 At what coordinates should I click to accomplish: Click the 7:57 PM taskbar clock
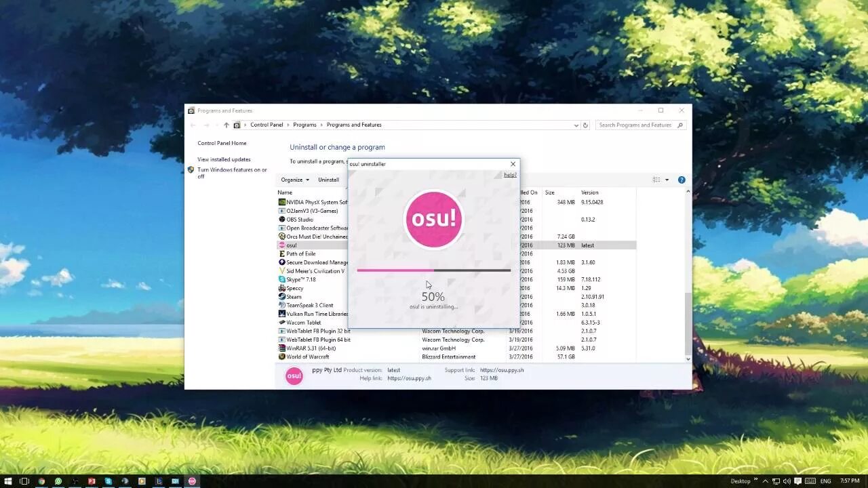coord(850,481)
